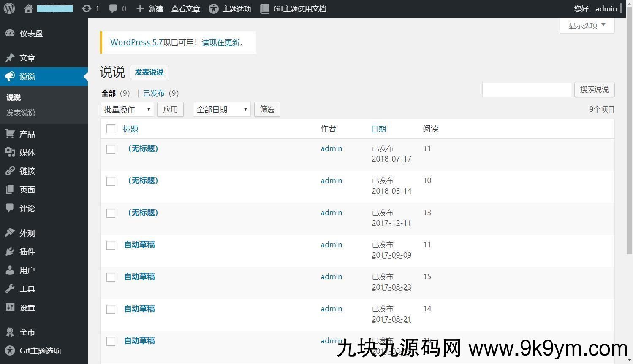
Task: Switch to the 已发布 filter view
Action: 154,93
